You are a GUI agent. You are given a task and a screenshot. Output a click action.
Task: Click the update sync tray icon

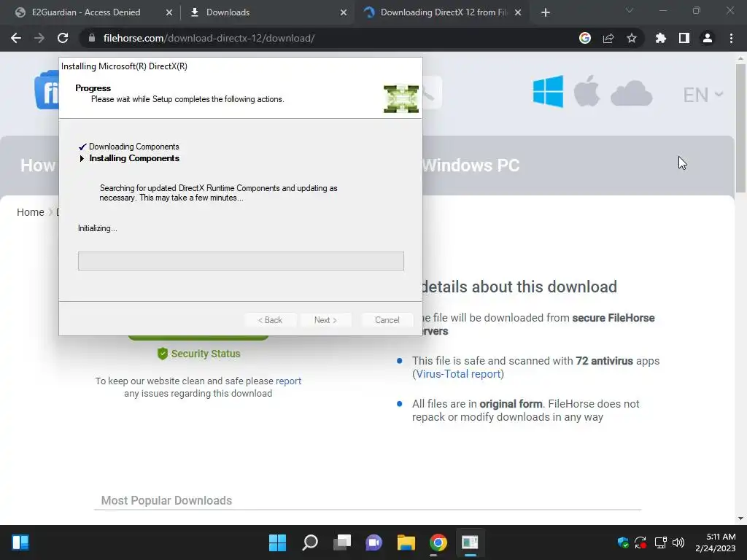640,542
